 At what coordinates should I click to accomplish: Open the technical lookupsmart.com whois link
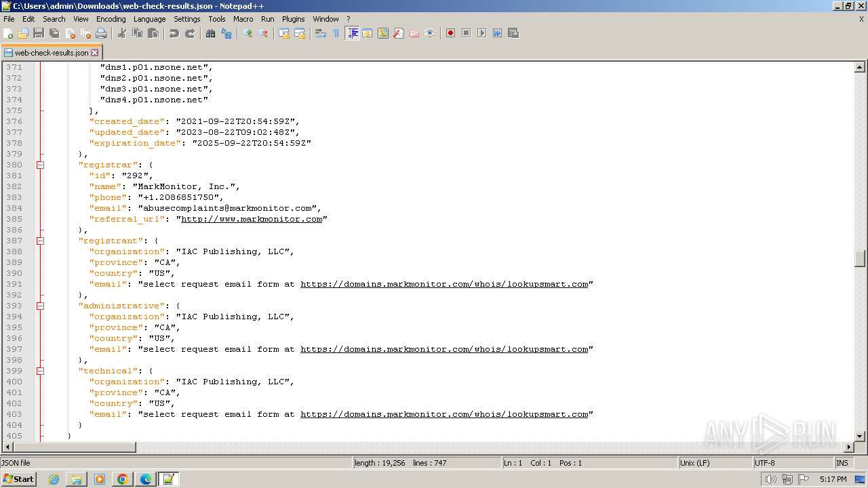tap(444, 414)
